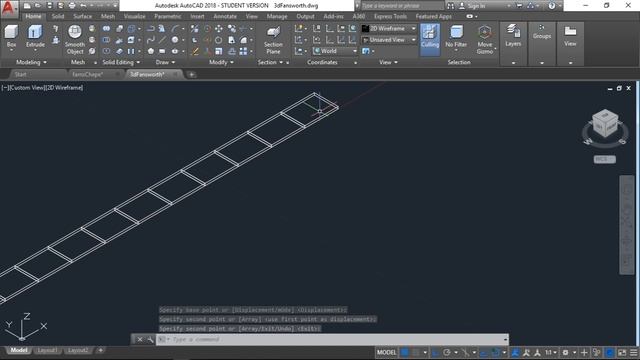Screen dimensions: 640x360
Task: Open the annotation scale 1:1 dropdown
Action: click(x=551, y=352)
